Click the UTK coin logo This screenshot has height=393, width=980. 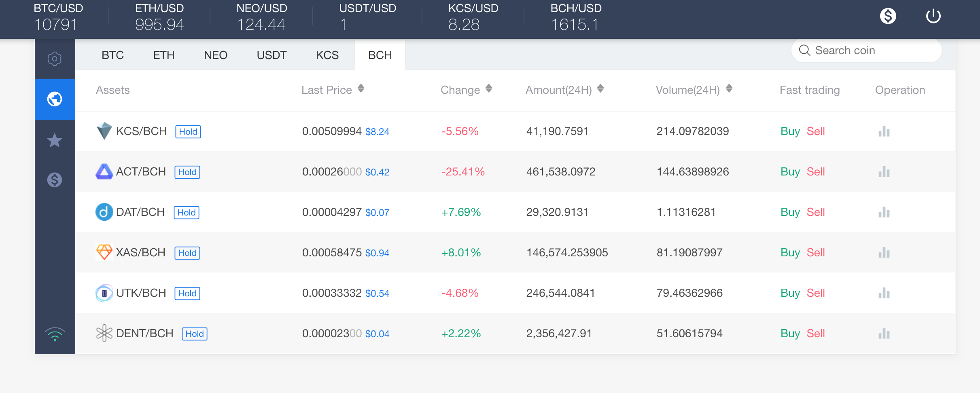coord(104,293)
